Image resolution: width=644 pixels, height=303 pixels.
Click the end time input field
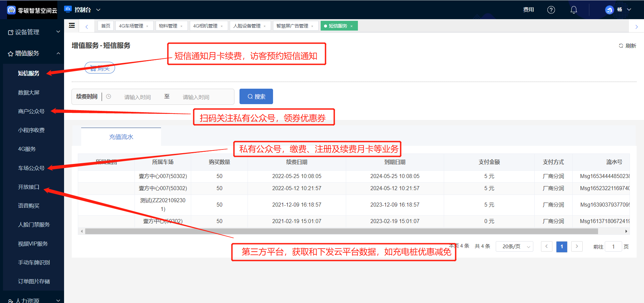pyautogui.click(x=196, y=97)
